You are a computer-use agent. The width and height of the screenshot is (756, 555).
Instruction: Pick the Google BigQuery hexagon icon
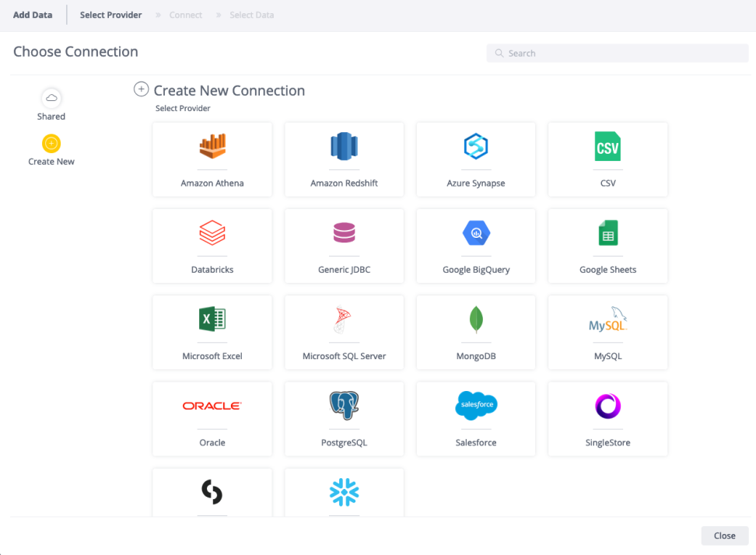[476, 232]
